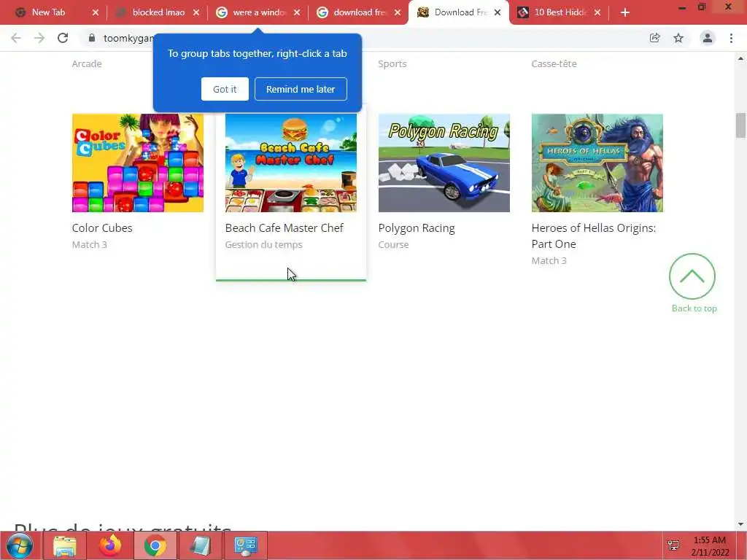The height and width of the screenshot is (560, 747).
Task: Close the 'blocked lmao' tab
Action: (x=196, y=12)
